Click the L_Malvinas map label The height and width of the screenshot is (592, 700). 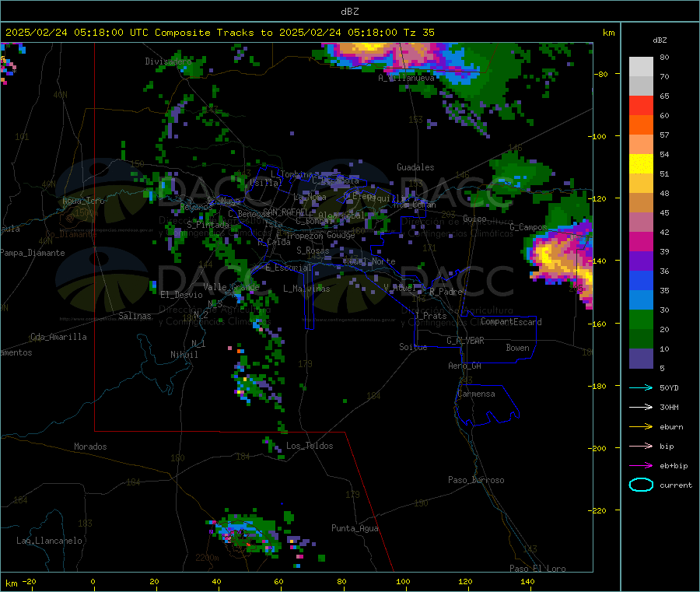[306, 289]
